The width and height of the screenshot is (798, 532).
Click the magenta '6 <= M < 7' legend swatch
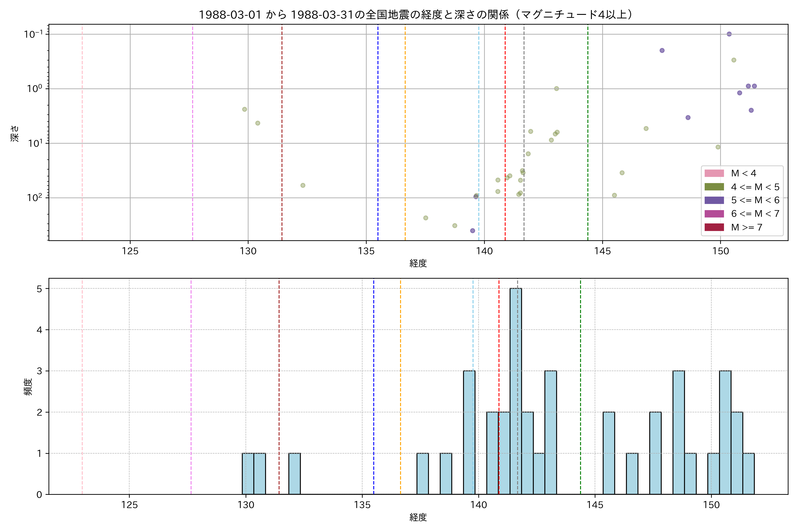pos(714,214)
